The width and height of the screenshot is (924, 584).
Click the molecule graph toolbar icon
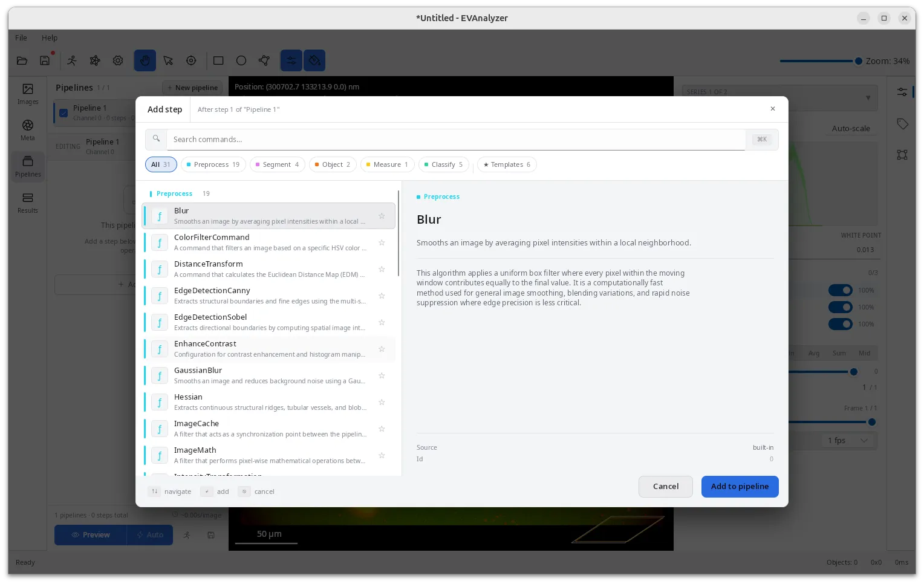pos(95,60)
